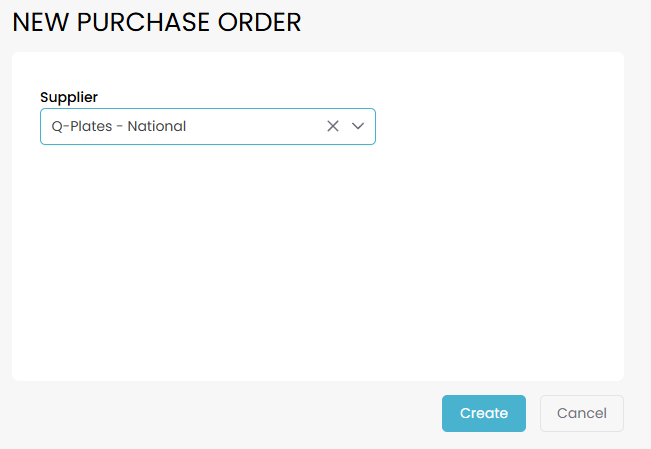This screenshot has width=651, height=449.
Task: Focus the Supplier selection box
Action: coord(220,126)
